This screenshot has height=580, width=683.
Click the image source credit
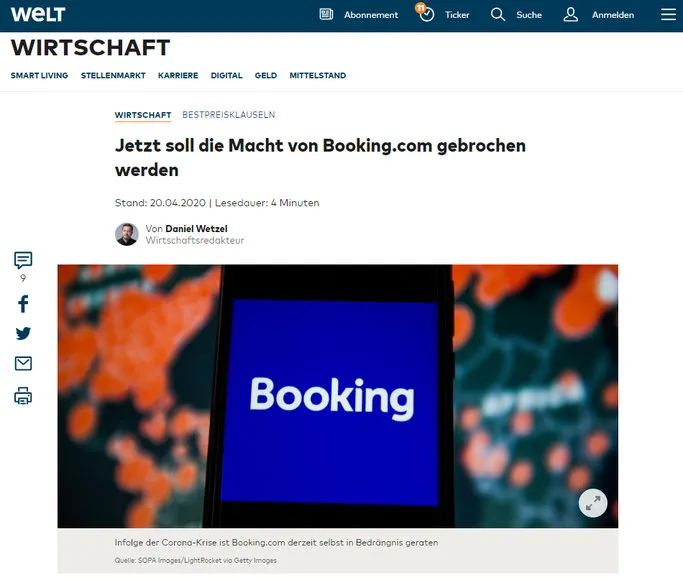click(196, 560)
